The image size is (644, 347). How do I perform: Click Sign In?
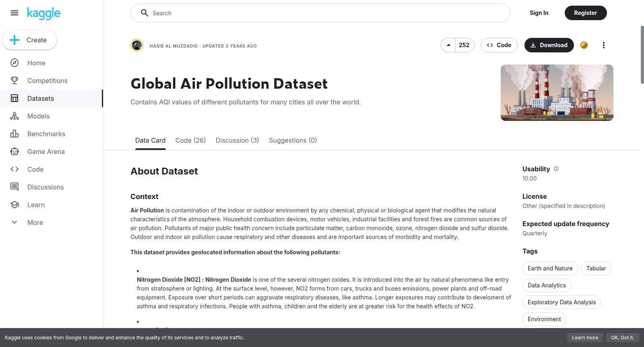click(539, 13)
